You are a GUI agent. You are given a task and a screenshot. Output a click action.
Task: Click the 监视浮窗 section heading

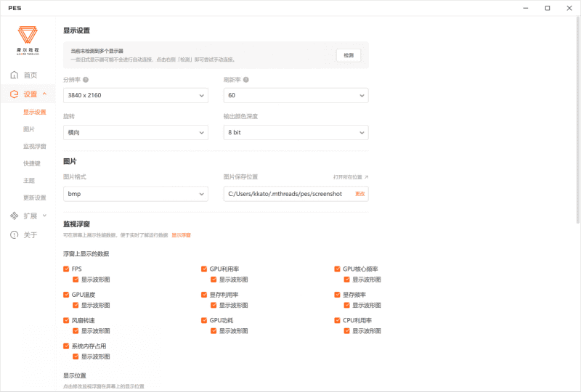tap(77, 224)
